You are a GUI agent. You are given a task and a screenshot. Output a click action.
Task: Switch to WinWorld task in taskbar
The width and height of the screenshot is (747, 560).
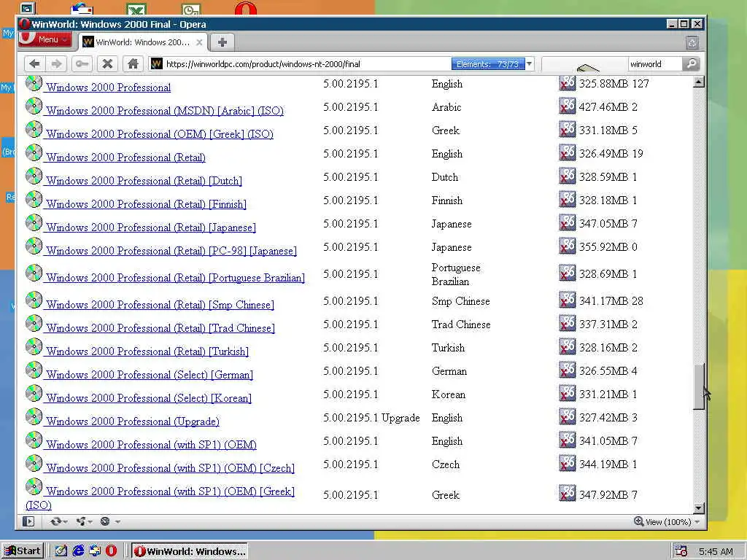click(190, 551)
